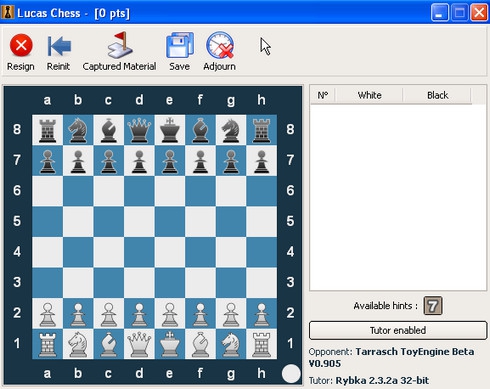Click the Lucas Chess title bar icon
Screen dimensions: 490x389
(x=7, y=12)
